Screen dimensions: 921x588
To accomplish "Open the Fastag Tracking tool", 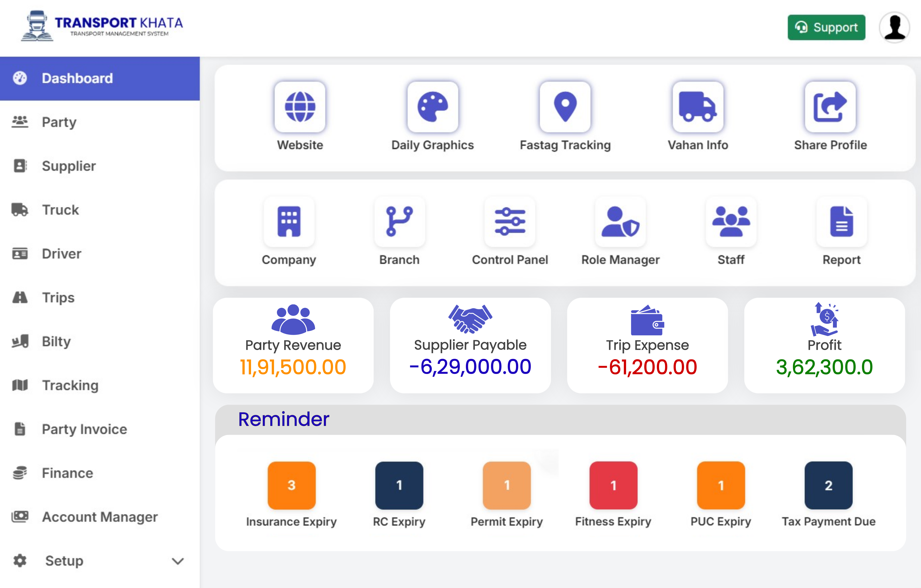I will tap(565, 107).
